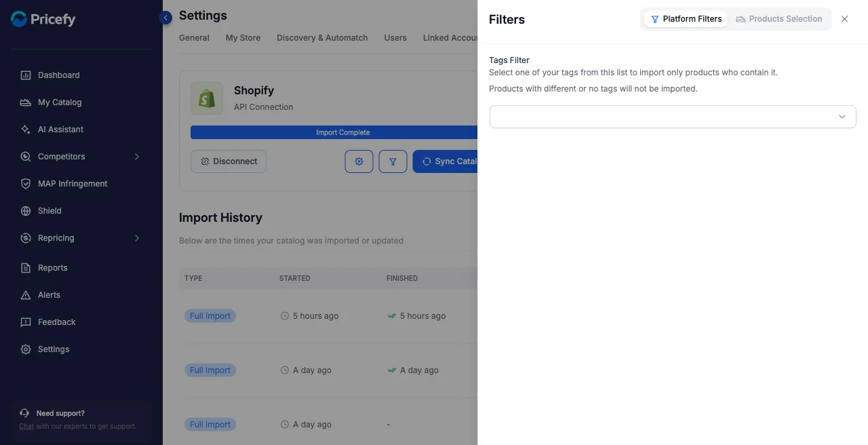Switch to Discovery & Automatch tab
The height and width of the screenshot is (445, 868).
coord(322,38)
